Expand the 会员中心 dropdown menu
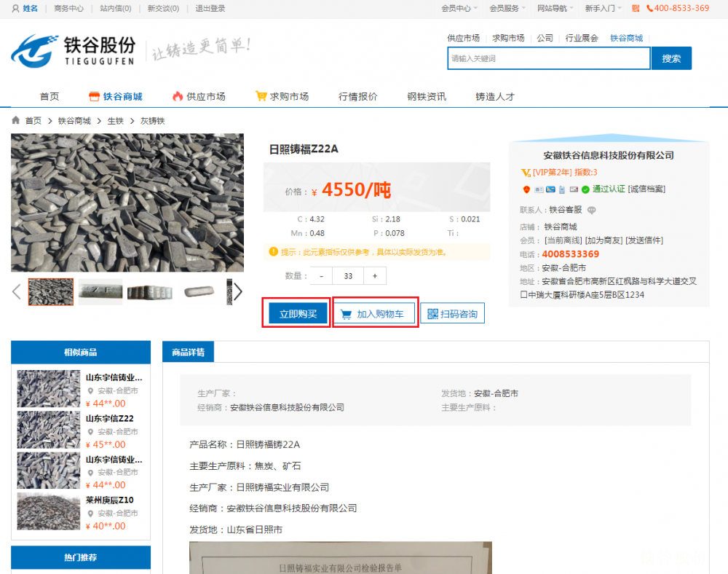 pyautogui.click(x=459, y=9)
